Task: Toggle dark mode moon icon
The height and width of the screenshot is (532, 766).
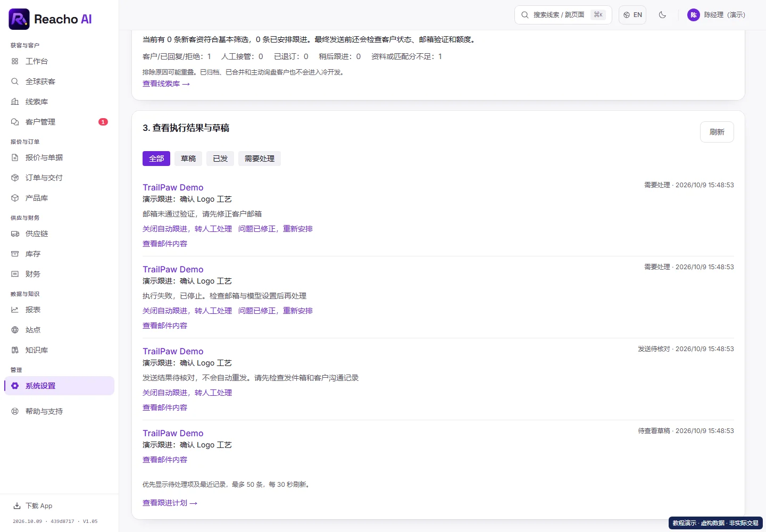Action: [x=662, y=15]
